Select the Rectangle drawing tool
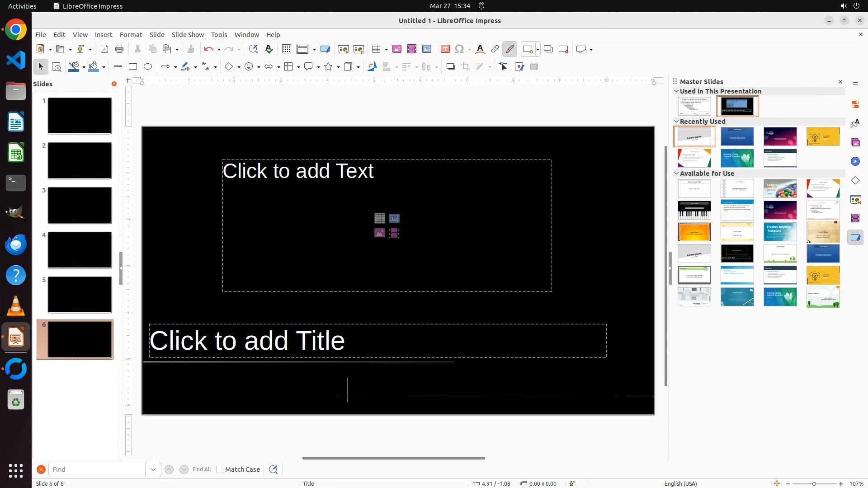Viewport: 868px width, 488px height. pyautogui.click(x=132, y=66)
